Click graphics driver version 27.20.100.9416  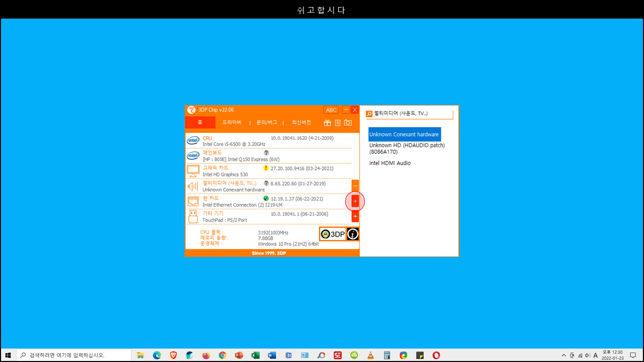[x=302, y=168]
